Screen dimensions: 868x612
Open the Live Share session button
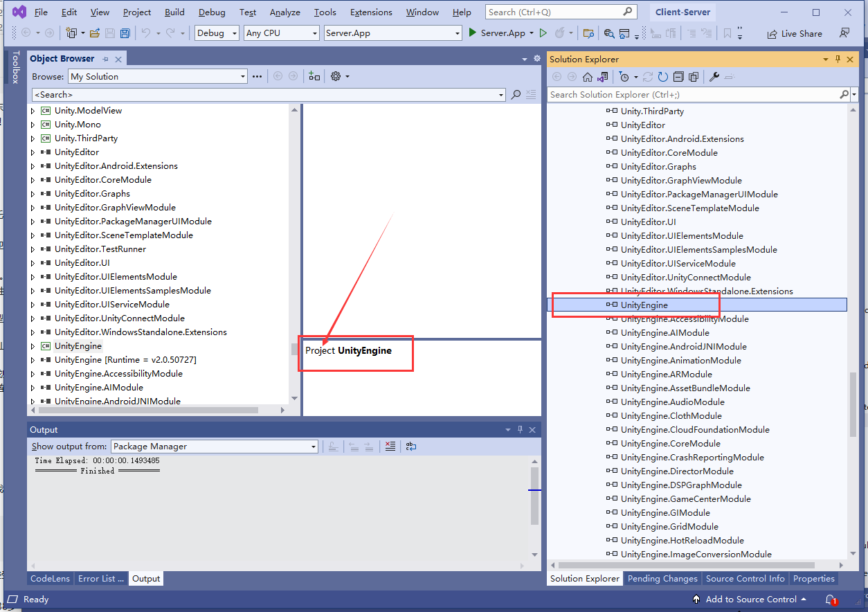point(794,33)
